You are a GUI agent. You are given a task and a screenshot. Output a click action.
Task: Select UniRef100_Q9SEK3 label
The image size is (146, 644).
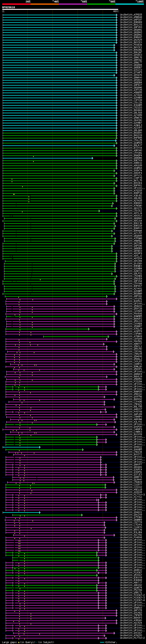coord(131,55)
